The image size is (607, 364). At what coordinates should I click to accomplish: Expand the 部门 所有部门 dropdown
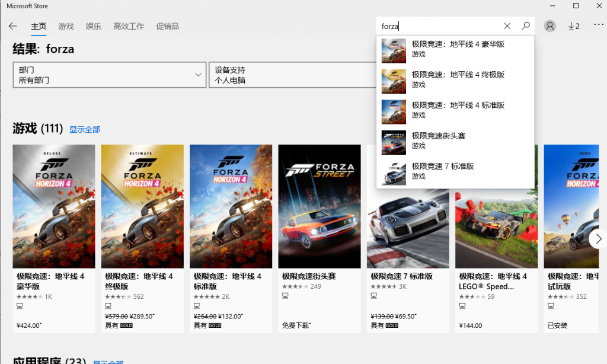(x=110, y=75)
